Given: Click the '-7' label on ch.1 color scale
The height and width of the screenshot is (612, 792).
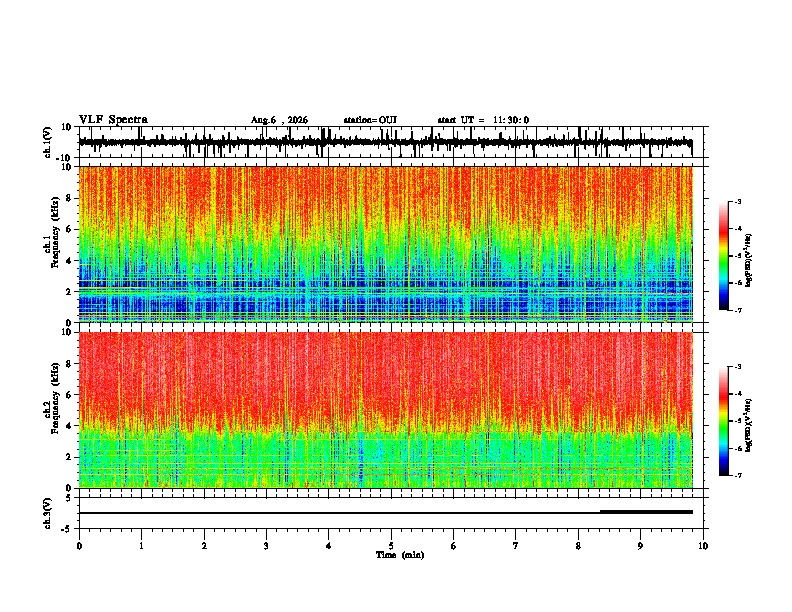Looking at the screenshot, I should (737, 310).
